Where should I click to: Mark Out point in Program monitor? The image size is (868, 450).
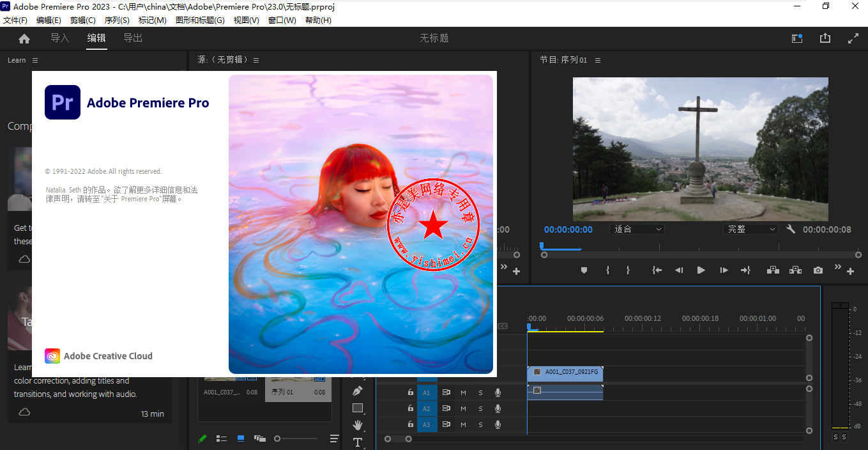click(x=628, y=270)
